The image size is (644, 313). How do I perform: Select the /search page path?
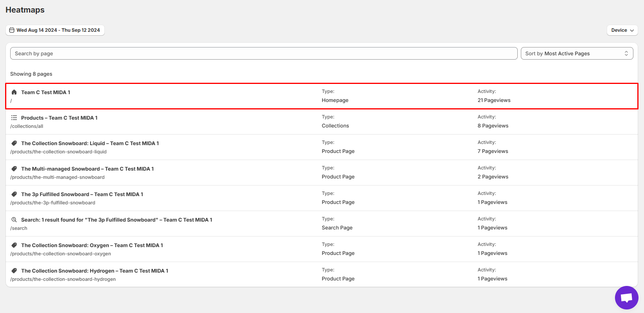[x=19, y=228]
